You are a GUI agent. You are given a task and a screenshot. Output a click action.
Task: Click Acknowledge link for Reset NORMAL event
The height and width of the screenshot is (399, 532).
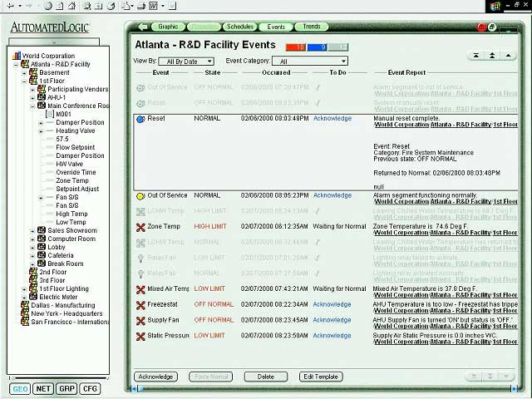pos(332,118)
